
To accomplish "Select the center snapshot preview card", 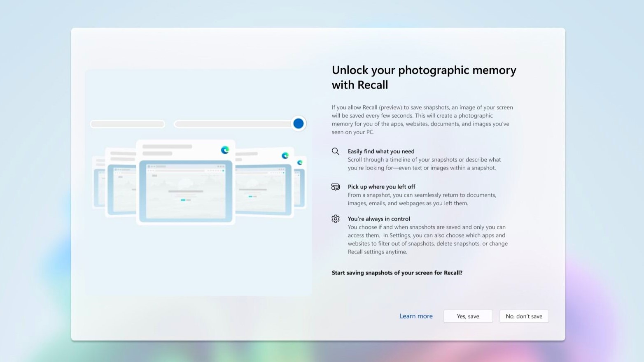I will pos(186,182).
